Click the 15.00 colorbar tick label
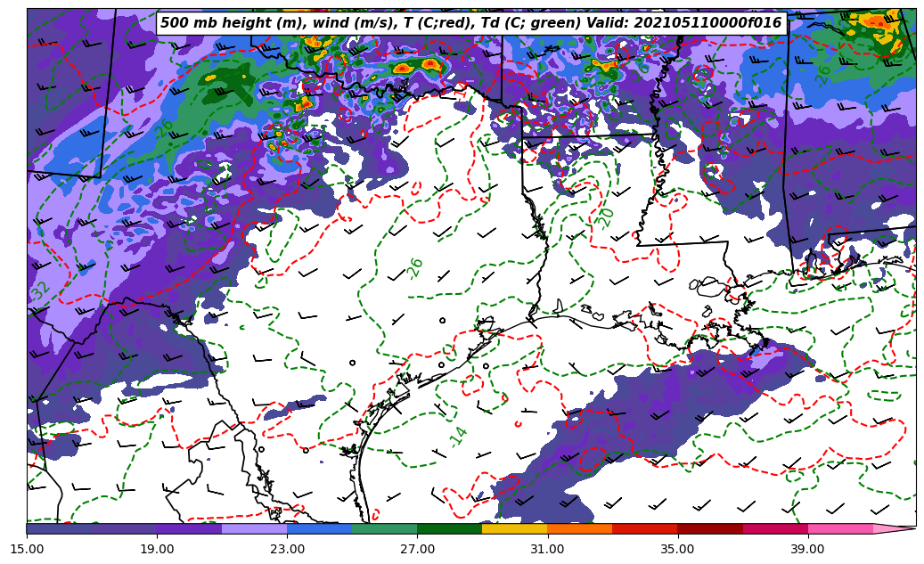Image resolution: width=924 pixels, height=564 pixels. [x=27, y=549]
